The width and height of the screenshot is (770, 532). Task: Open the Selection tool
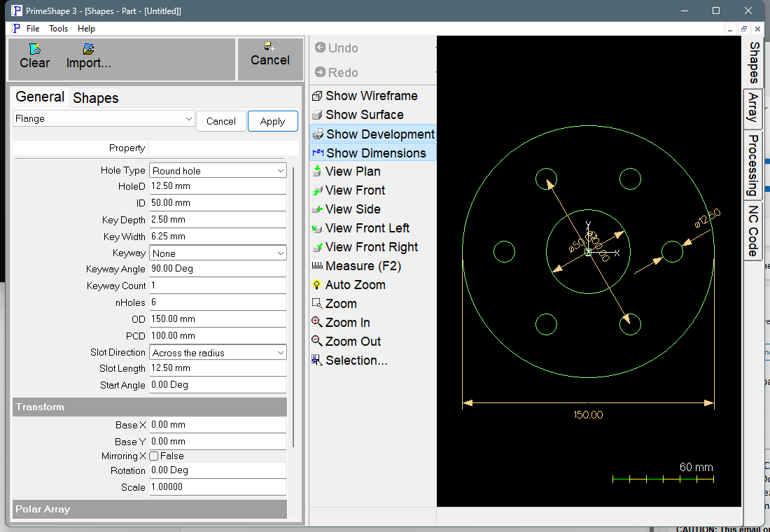[x=349, y=360]
